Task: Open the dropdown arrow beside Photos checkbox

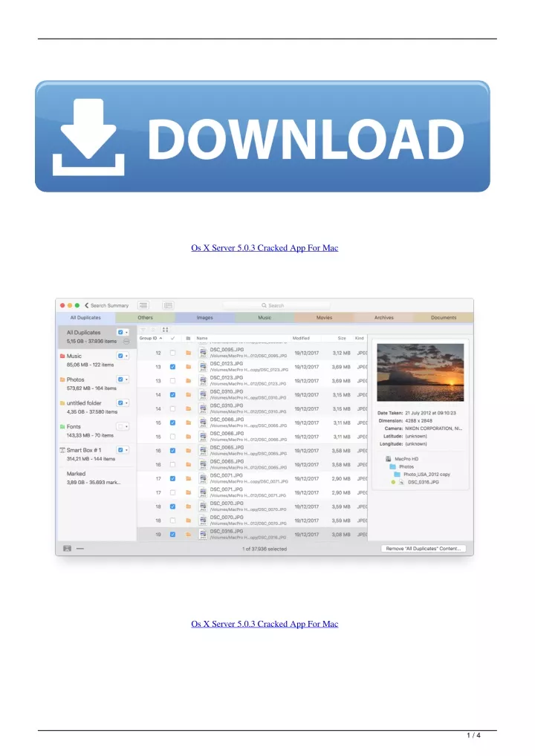Action: tap(126, 379)
